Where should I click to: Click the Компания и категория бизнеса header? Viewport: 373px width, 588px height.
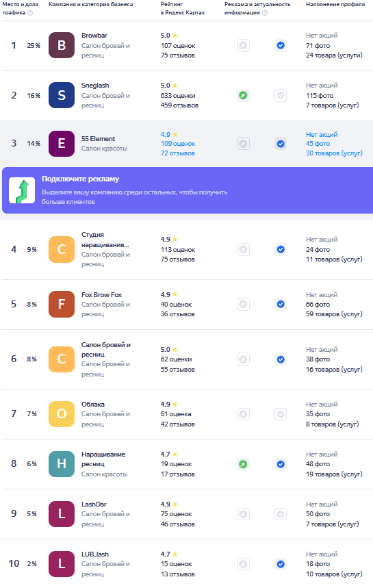point(91,5)
